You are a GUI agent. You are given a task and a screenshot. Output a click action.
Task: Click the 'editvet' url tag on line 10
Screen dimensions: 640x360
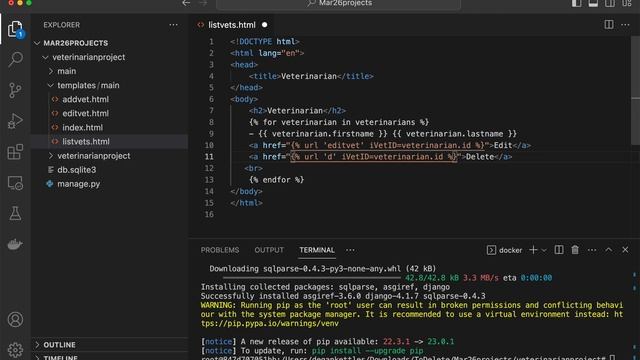[x=387, y=145]
